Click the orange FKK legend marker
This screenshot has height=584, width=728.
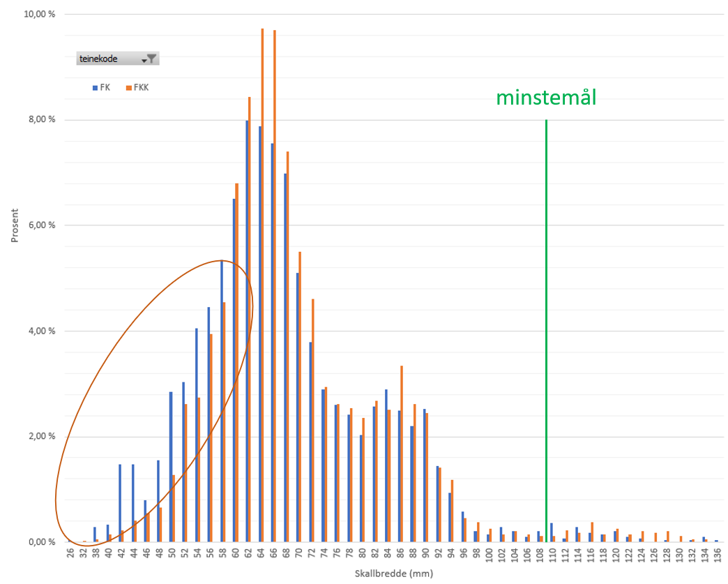point(128,88)
